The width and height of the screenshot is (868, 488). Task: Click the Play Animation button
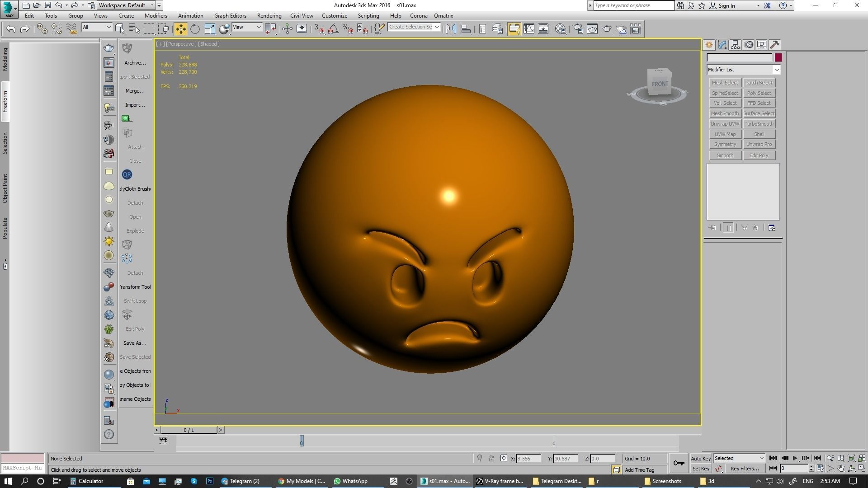795,458
